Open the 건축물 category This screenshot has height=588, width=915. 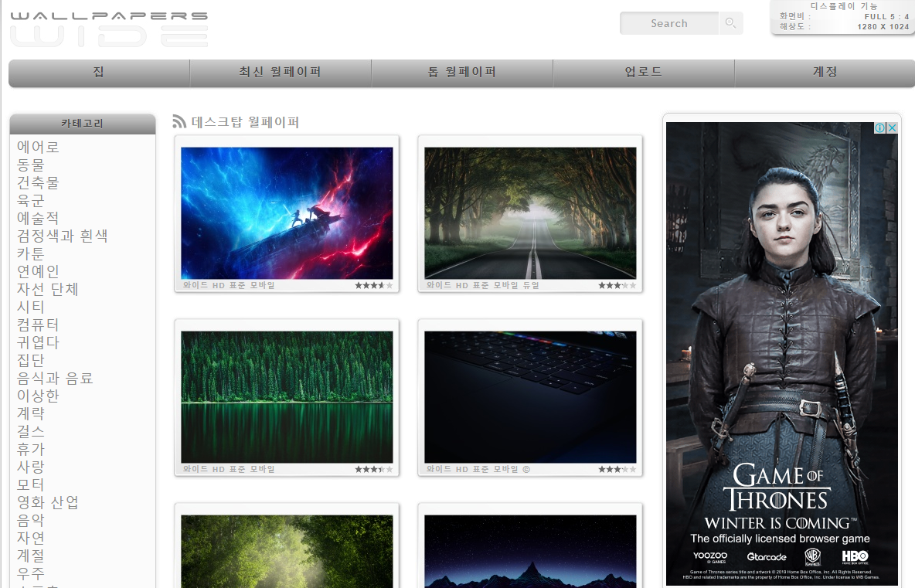(x=38, y=182)
